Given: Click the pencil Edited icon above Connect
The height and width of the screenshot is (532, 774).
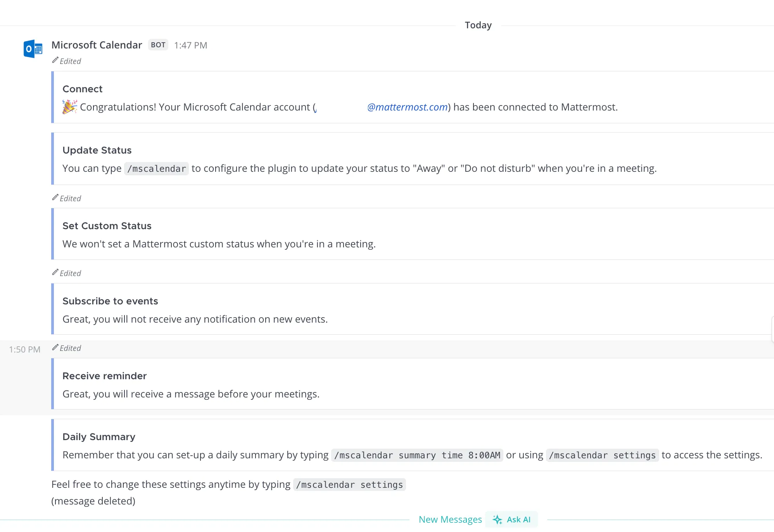Looking at the screenshot, I should click(x=55, y=60).
